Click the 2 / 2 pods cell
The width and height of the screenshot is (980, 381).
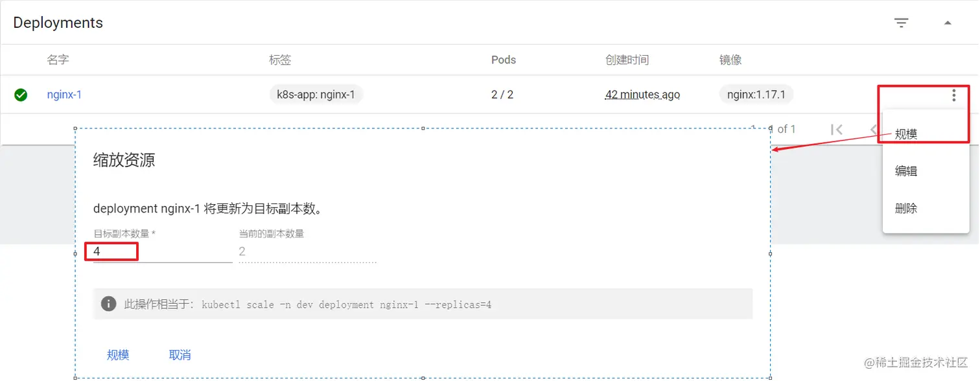(x=502, y=95)
